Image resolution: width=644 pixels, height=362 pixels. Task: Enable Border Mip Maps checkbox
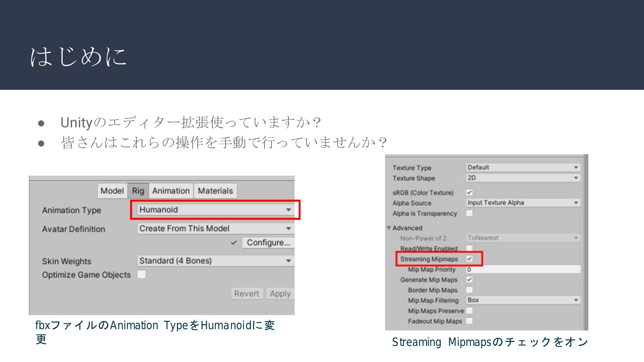click(x=469, y=290)
